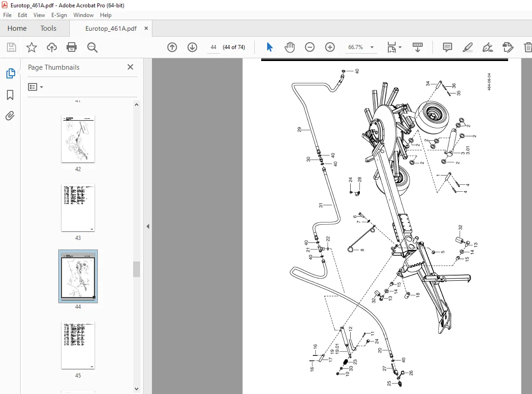
Task: Add file to starred with star icon
Action: pyautogui.click(x=32, y=47)
